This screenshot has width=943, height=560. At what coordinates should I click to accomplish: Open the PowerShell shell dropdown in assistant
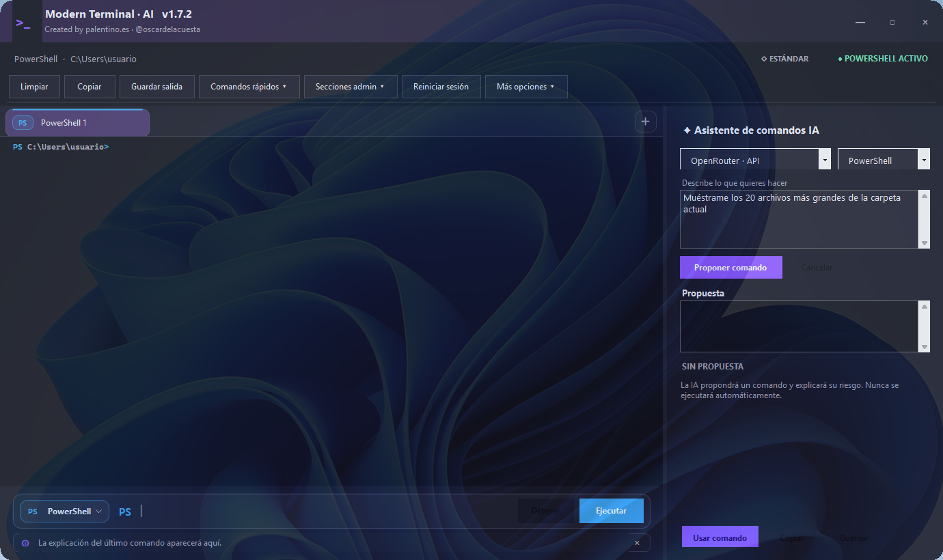884,159
